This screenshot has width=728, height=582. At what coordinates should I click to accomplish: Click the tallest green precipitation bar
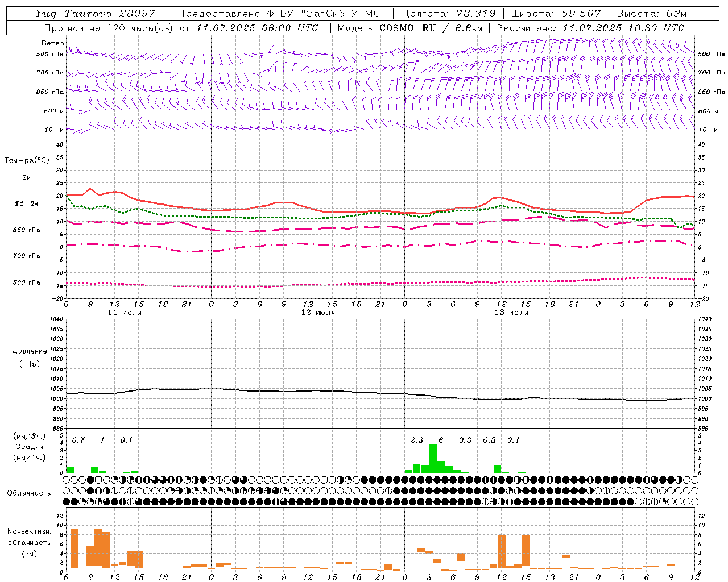tap(433, 458)
